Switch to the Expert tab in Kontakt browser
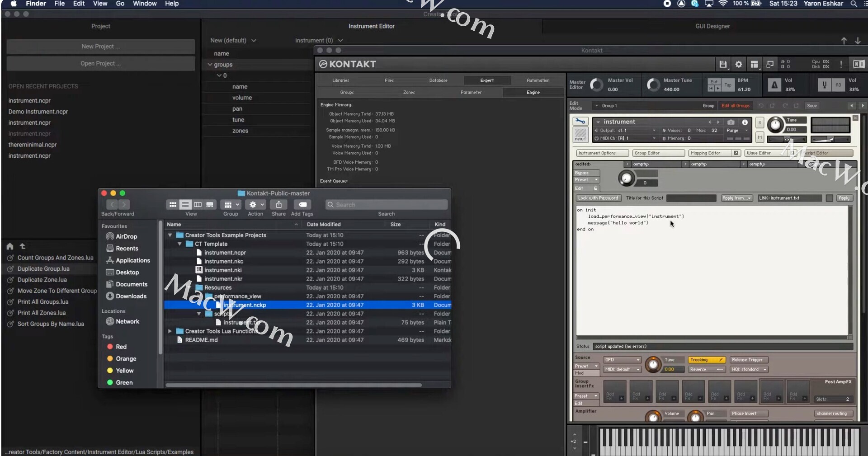868x456 pixels. (487, 80)
